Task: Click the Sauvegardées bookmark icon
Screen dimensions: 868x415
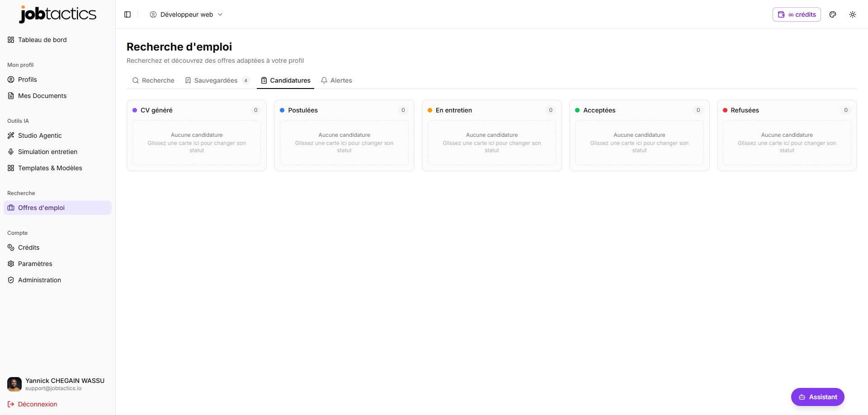Action: [188, 80]
